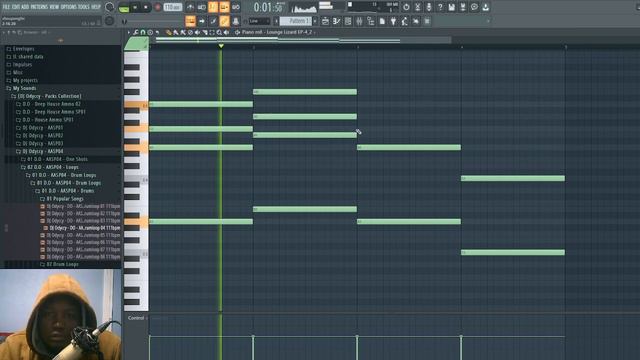The image size is (640, 360).
Task: Open the plugin picker plug icon
Action: [393, 21]
